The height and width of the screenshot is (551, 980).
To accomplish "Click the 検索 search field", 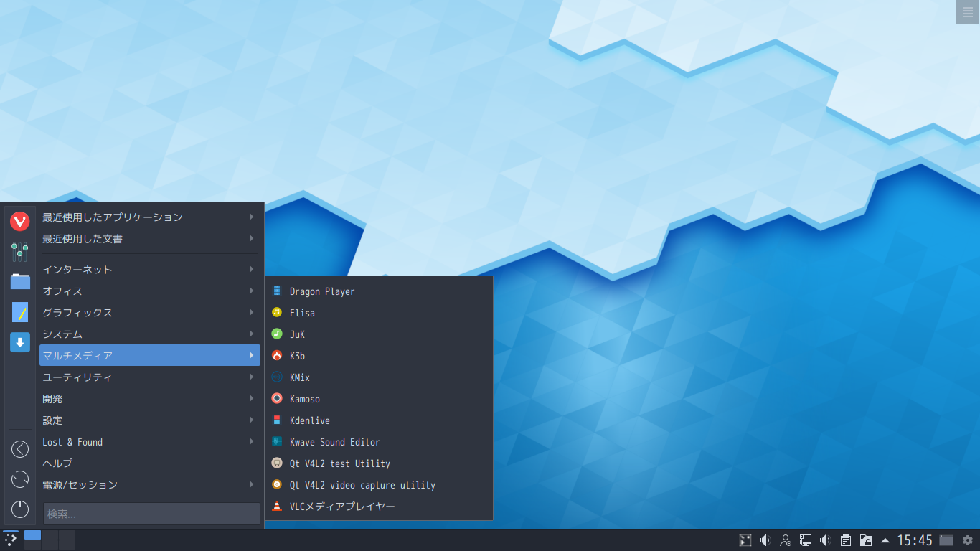I will click(x=151, y=514).
